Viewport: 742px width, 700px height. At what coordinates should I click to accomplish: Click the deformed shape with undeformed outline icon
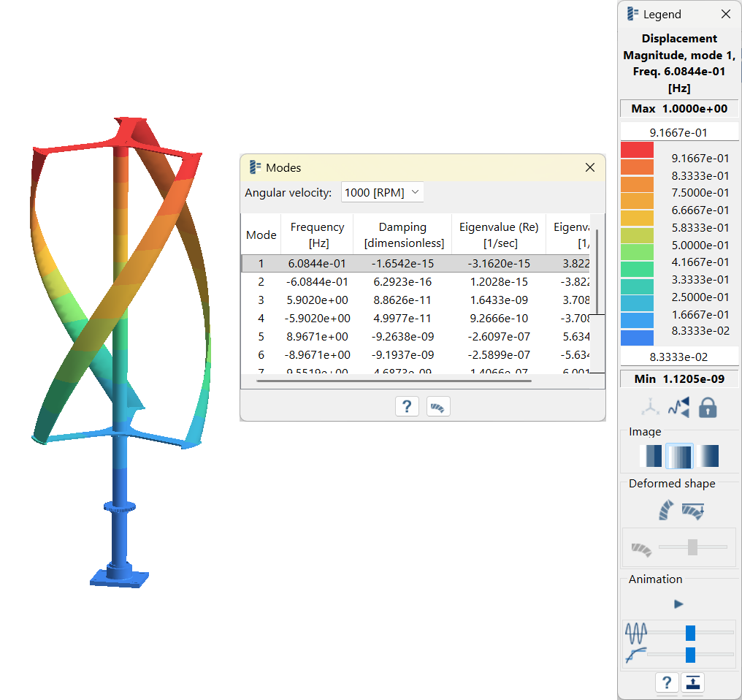[692, 510]
